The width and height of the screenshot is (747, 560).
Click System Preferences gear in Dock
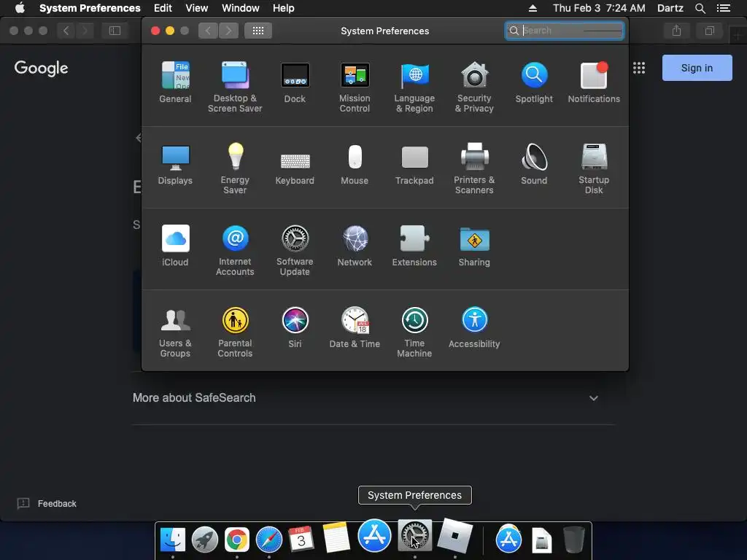tap(414, 535)
